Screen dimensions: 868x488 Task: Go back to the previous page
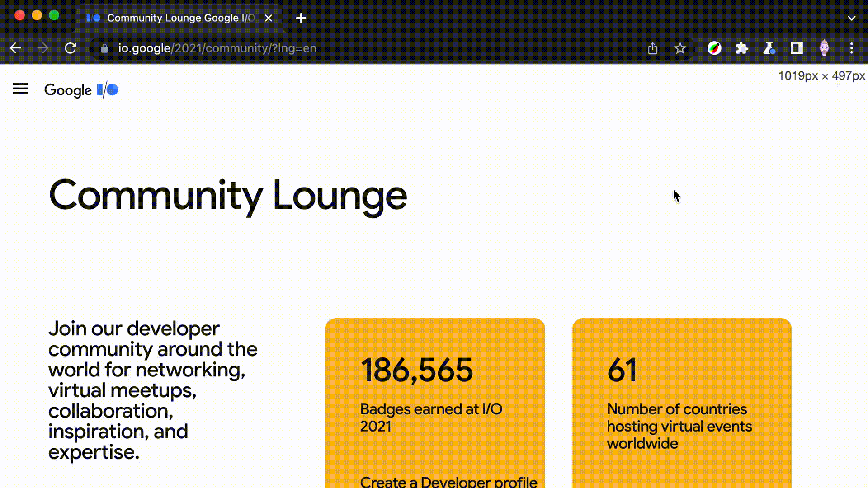pos(15,48)
